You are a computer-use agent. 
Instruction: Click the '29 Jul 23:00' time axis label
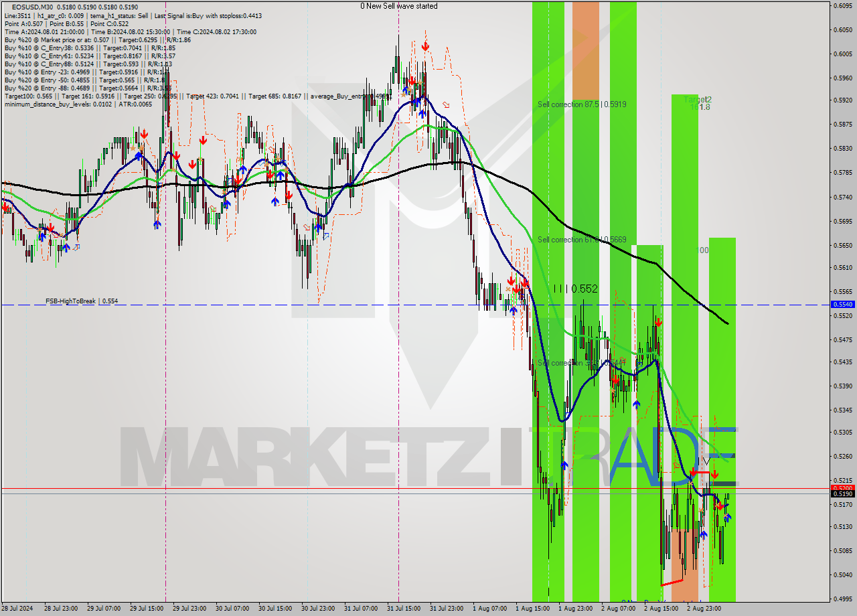(191, 609)
